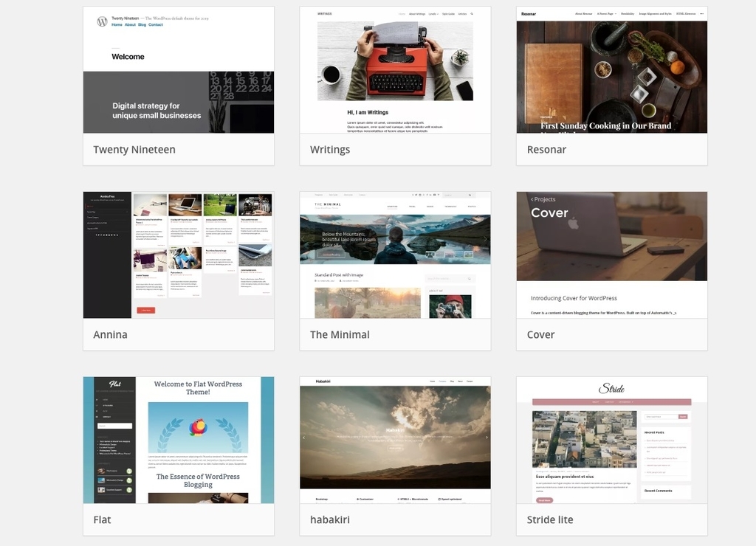This screenshot has width=756, height=546.
Task: Open The Minimal theme preview image
Action: (395, 255)
